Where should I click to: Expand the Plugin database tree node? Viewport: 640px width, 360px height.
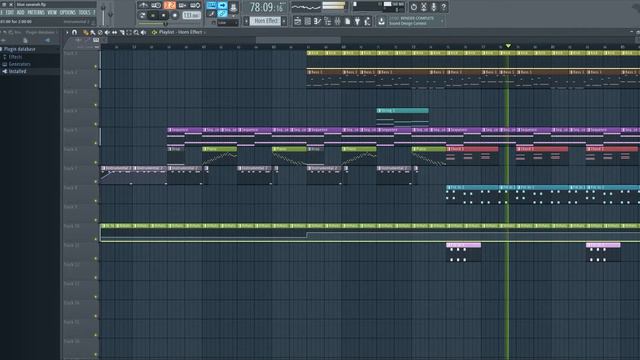pyautogui.click(x=19, y=49)
